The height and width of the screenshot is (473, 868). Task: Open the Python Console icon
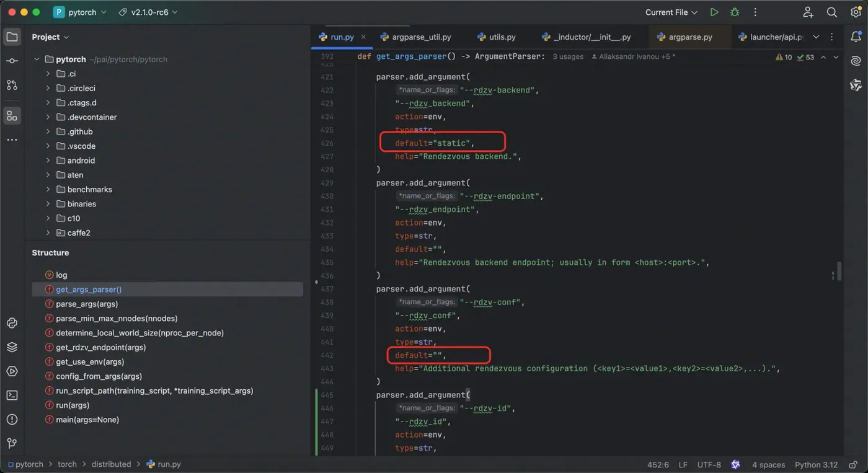pos(12,323)
